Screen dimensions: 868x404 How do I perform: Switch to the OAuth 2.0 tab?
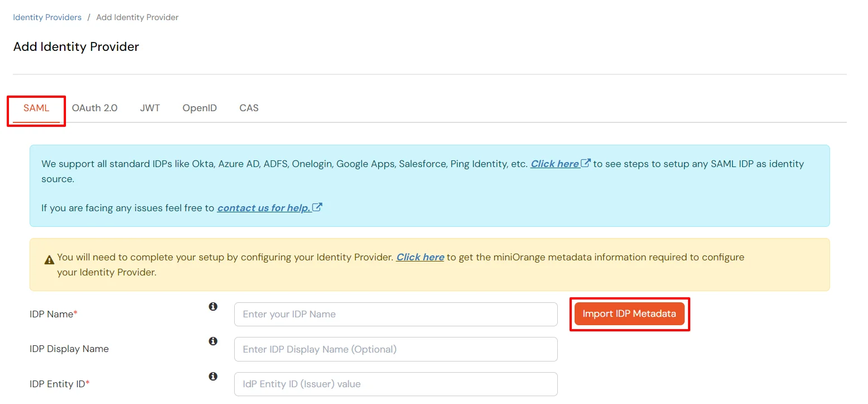coord(94,108)
